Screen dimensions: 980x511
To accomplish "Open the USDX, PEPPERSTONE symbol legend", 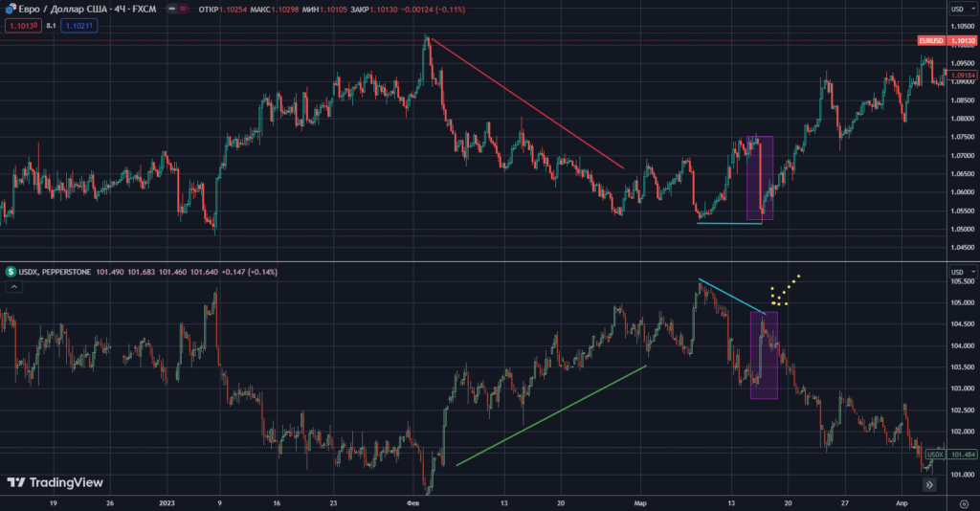I will (x=55, y=272).
